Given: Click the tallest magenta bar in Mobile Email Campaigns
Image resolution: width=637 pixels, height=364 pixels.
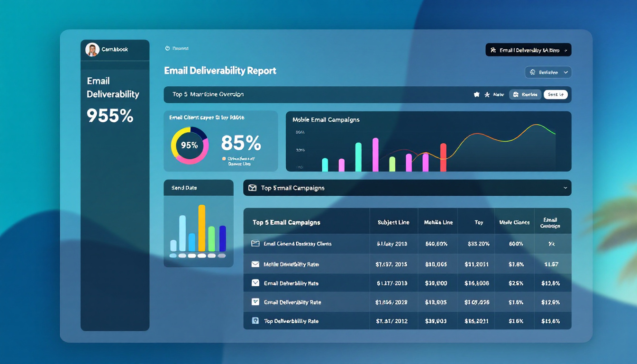Looking at the screenshot, I should tap(375, 155).
